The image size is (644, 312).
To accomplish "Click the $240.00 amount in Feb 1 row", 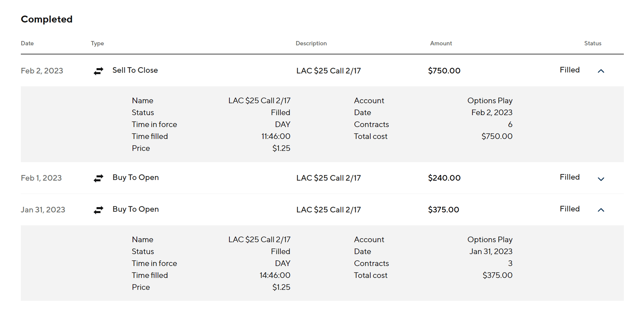I will click(x=444, y=178).
